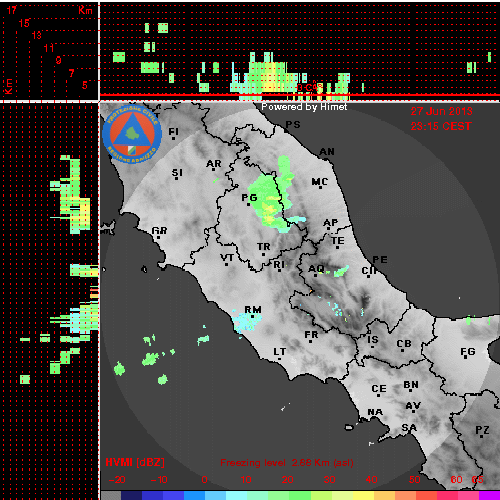Click the BN city label on map
500x500 pixels.
point(411,385)
